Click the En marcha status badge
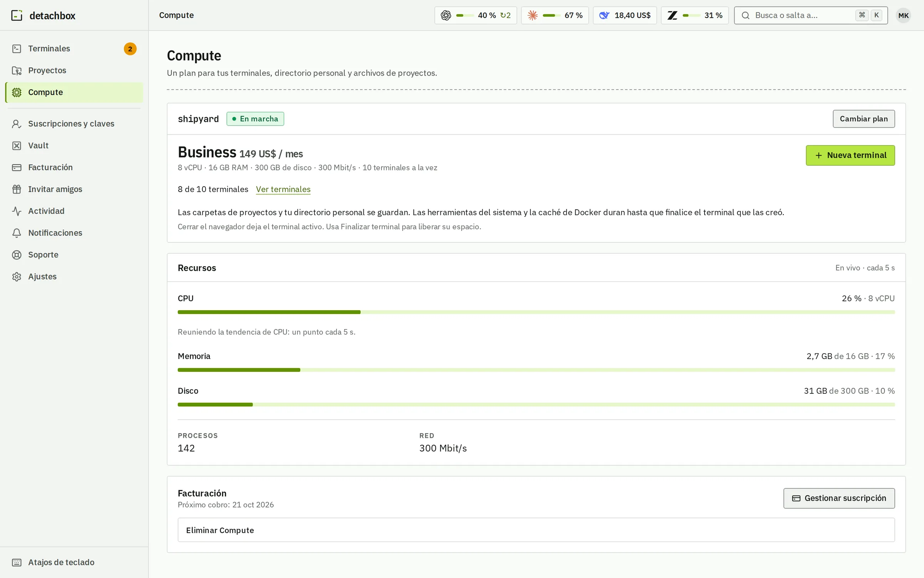This screenshot has width=924, height=578. pyautogui.click(x=255, y=119)
